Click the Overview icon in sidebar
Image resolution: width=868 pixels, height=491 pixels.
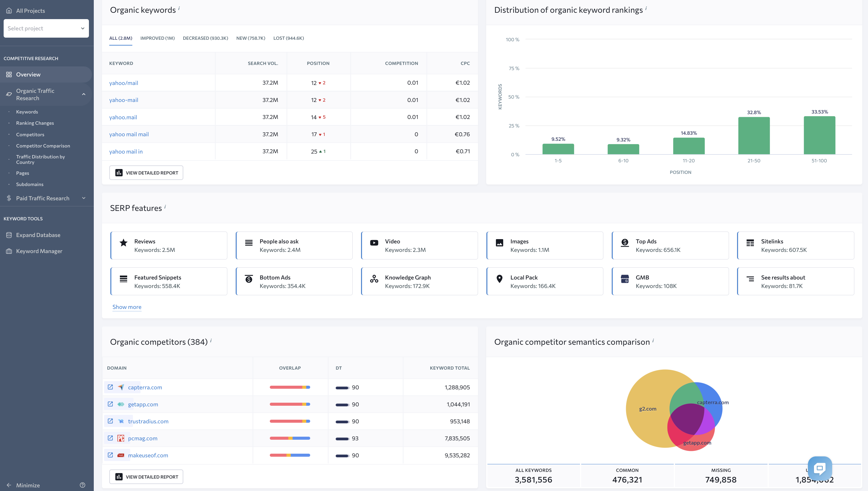click(x=9, y=74)
